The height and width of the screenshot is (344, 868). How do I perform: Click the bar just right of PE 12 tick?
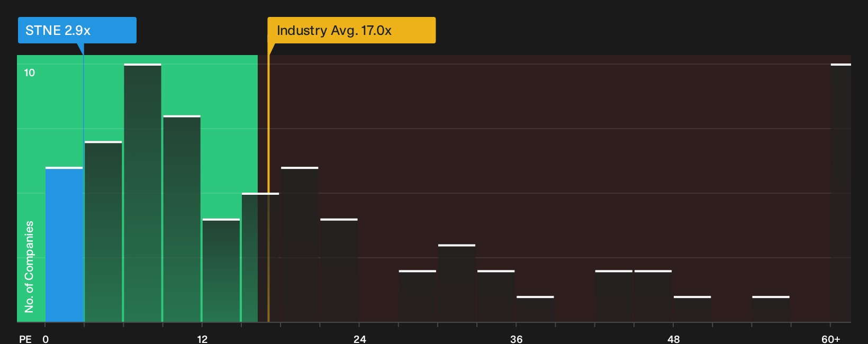(x=221, y=270)
